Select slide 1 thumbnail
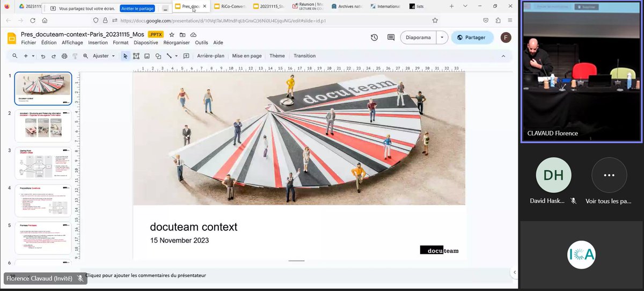The image size is (644, 291). pyautogui.click(x=43, y=88)
